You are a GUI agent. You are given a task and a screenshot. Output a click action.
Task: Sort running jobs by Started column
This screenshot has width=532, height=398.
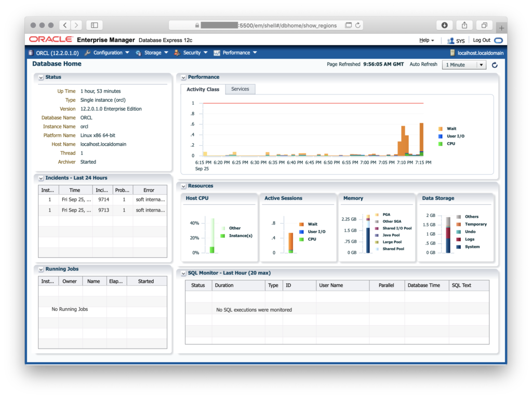146,281
